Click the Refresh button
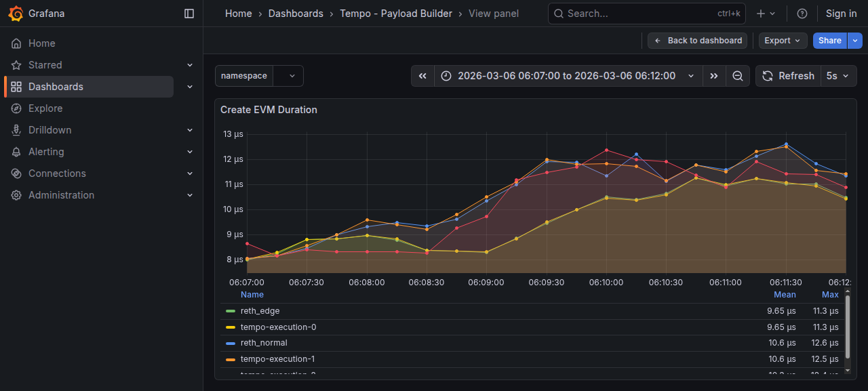Viewport: 868px width, 391px height. tap(788, 76)
